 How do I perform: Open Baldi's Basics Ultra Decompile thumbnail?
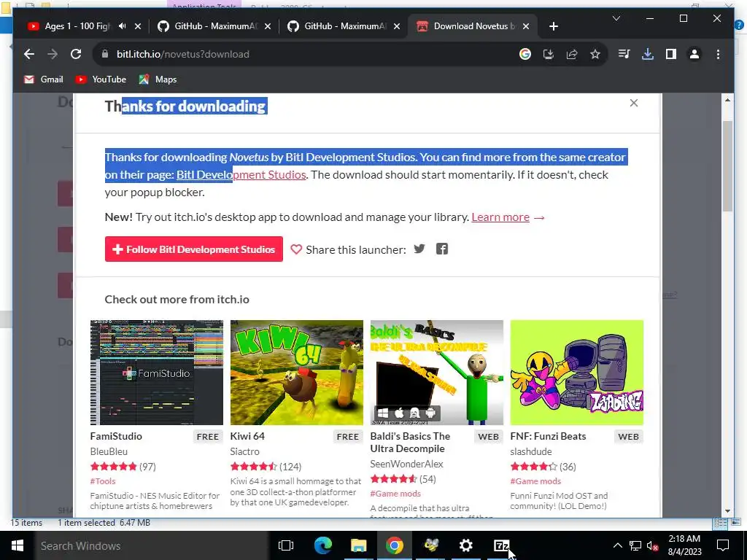[x=437, y=373]
